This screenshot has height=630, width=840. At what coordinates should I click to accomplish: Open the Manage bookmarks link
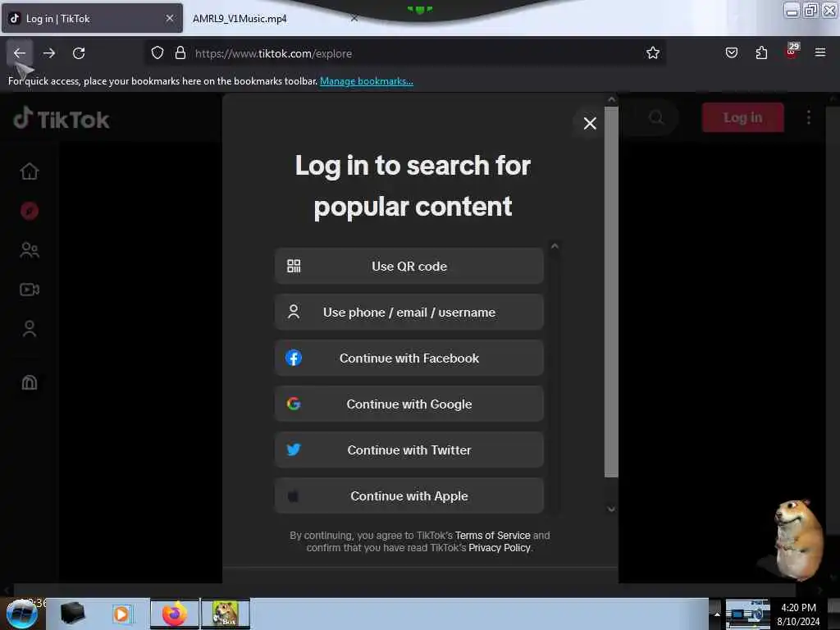click(x=367, y=81)
